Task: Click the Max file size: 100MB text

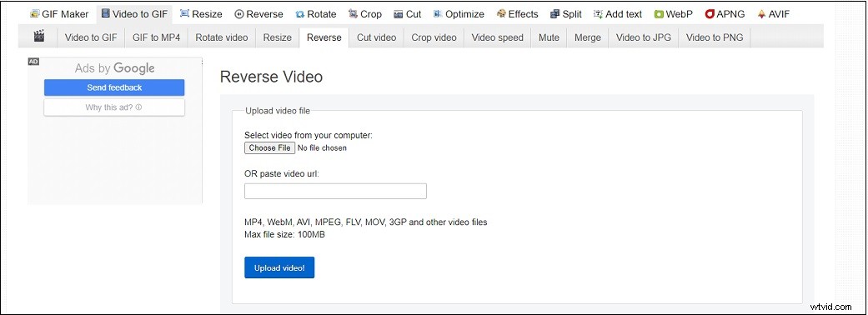Action: 284,234
